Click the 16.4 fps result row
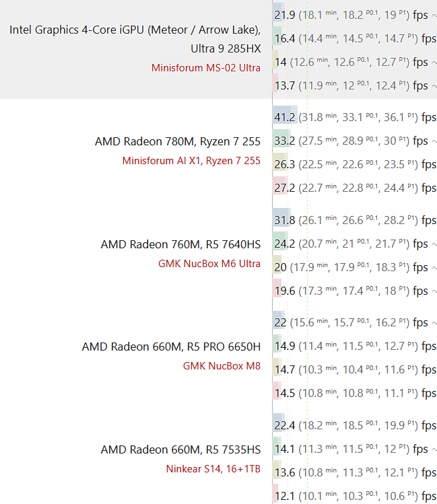 coord(355,38)
